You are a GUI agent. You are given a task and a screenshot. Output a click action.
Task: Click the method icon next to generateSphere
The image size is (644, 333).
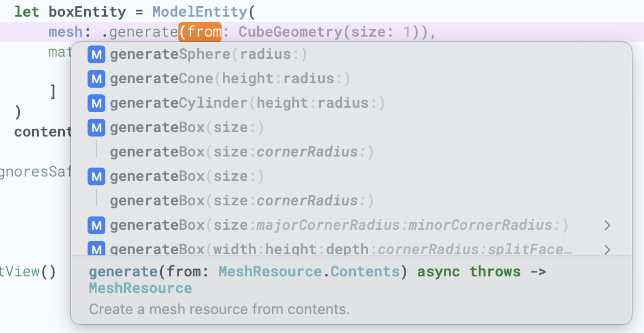pyautogui.click(x=96, y=54)
